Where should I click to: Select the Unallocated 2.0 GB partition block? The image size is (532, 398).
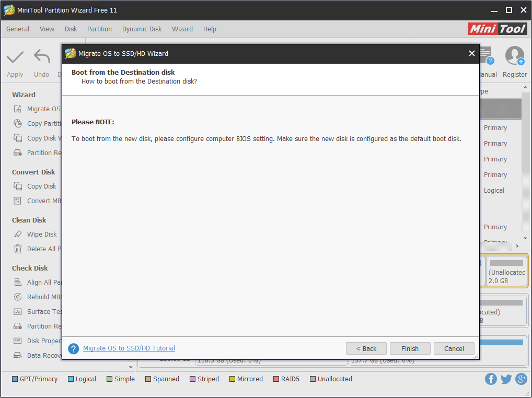click(507, 272)
